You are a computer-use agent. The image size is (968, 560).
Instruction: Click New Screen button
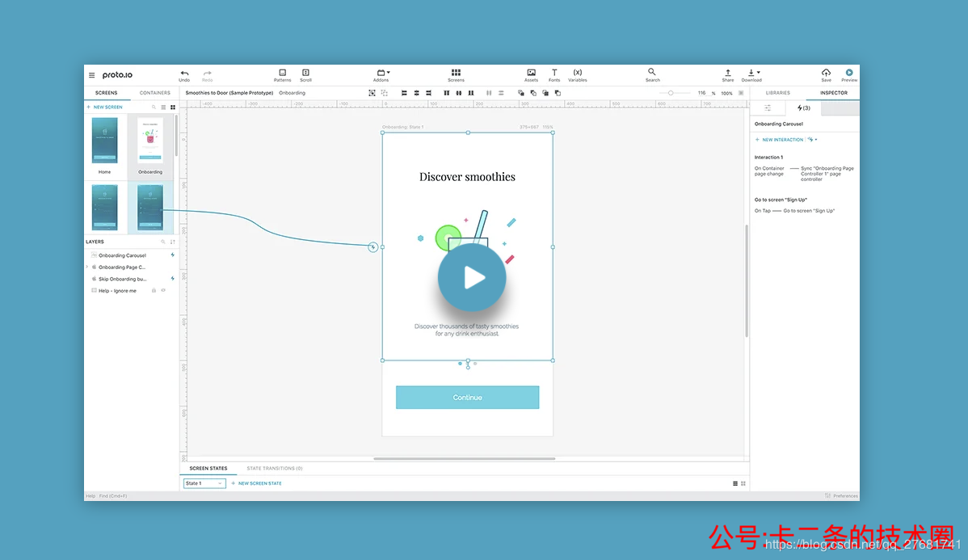105,107
